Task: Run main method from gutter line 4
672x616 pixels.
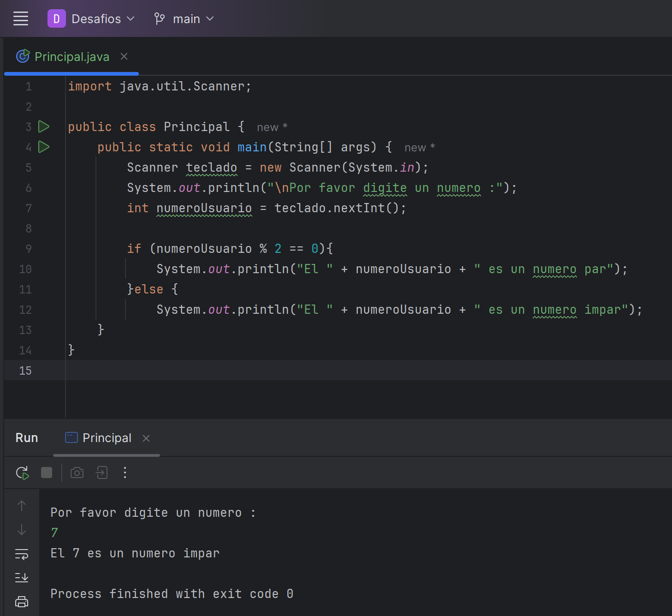Action: click(x=44, y=147)
